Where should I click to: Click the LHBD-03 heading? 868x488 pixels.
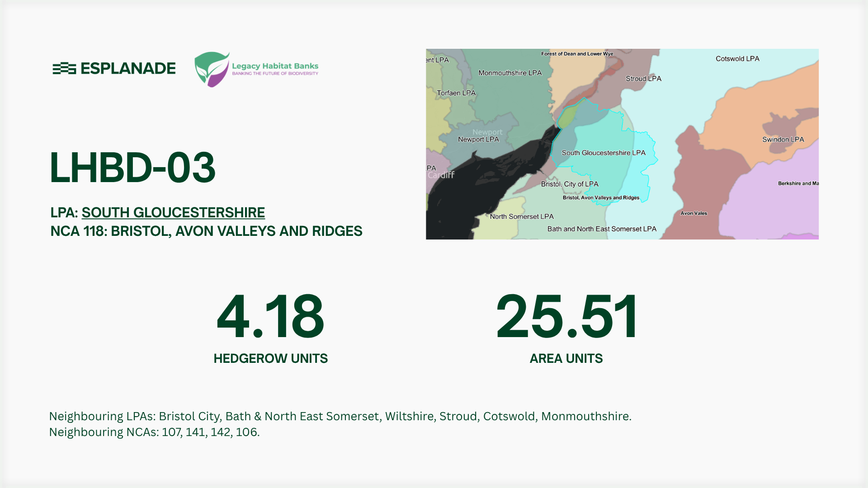pos(132,167)
